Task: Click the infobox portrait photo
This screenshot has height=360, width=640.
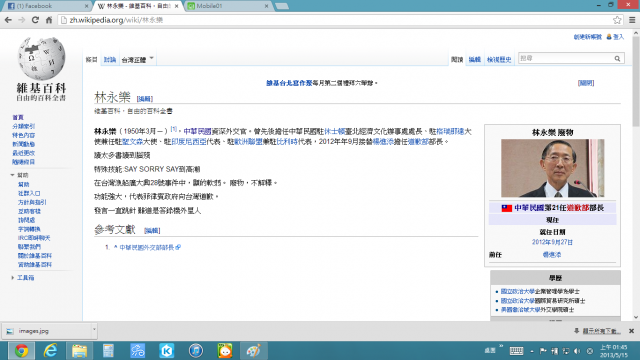Action: pyautogui.click(x=552, y=168)
